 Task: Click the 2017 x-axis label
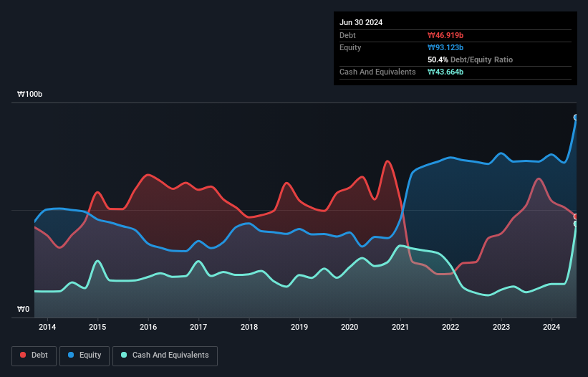(x=198, y=327)
